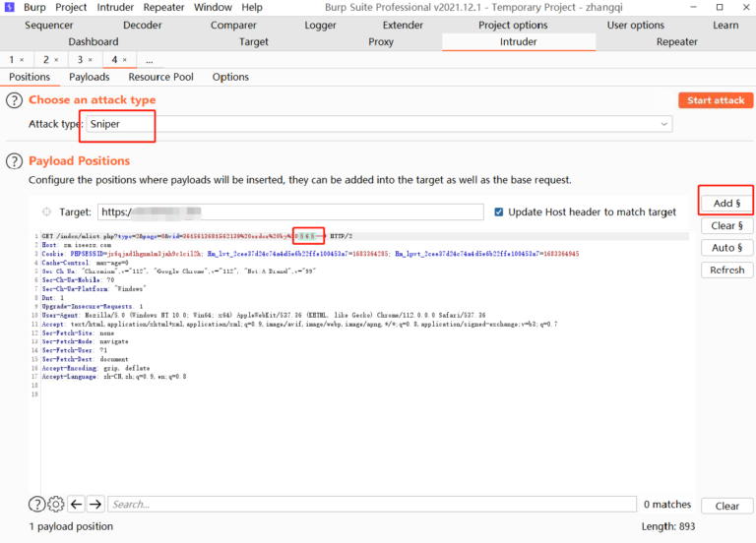This screenshot has height=543, width=756.
Task: Go to previous search match arrow
Action: [x=76, y=505]
